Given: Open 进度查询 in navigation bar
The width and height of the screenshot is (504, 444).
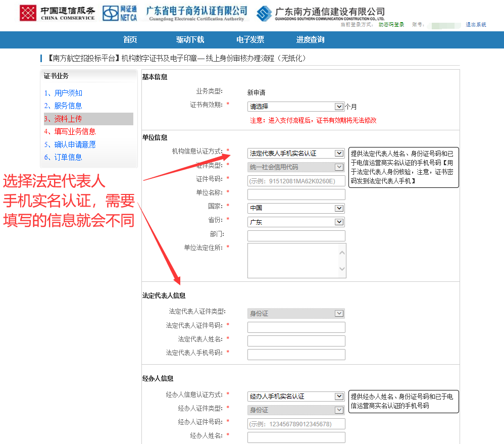Looking at the screenshot, I should (310, 40).
